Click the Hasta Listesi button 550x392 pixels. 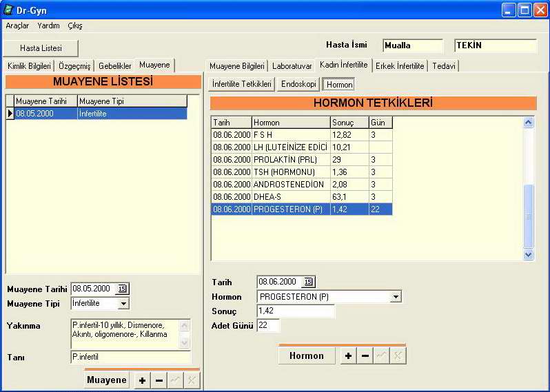point(41,48)
